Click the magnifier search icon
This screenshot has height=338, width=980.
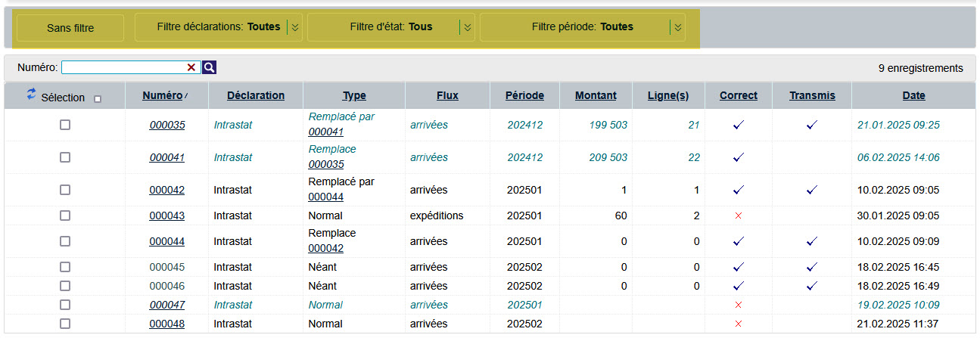pyautogui.click(x=210, y=67)
